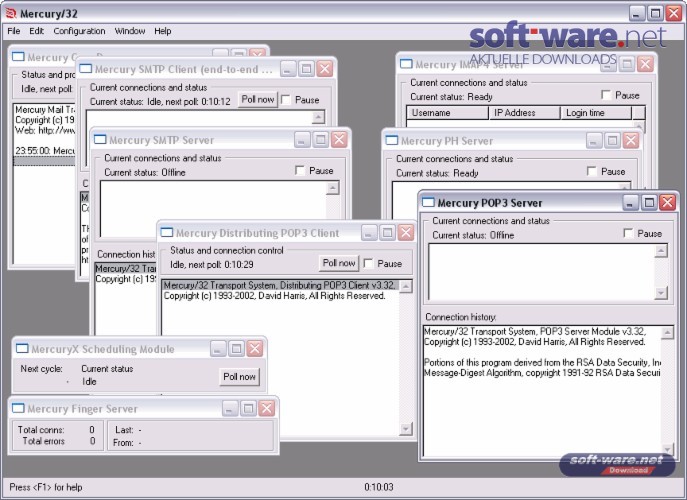Close the Distributing POP3 Client window
Viewport: 687px width, 500px height.
tap(406, 233)
